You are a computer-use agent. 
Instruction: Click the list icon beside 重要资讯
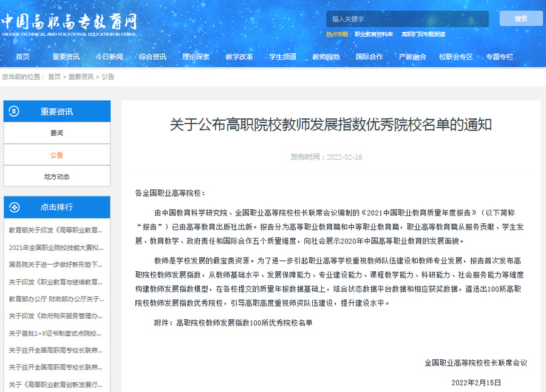pos(15,111)
